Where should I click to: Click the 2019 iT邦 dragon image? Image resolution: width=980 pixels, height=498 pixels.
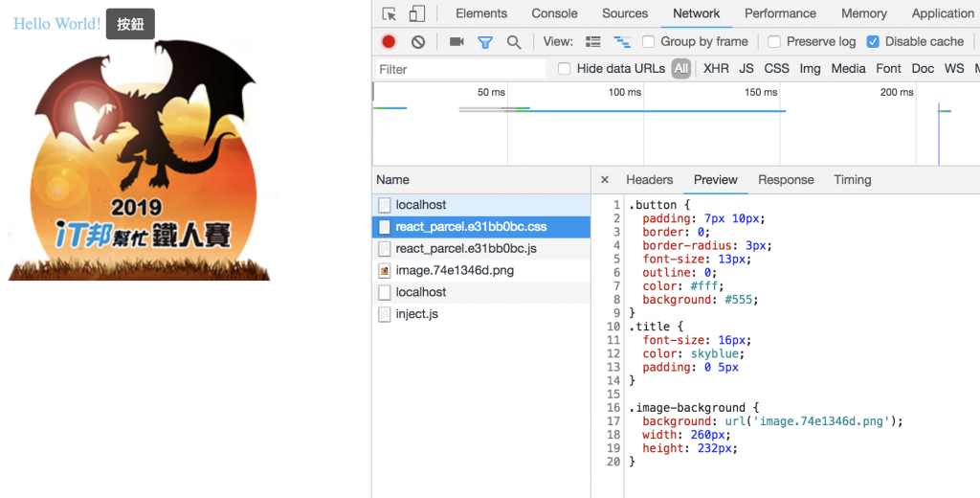[x=139, y=160]
